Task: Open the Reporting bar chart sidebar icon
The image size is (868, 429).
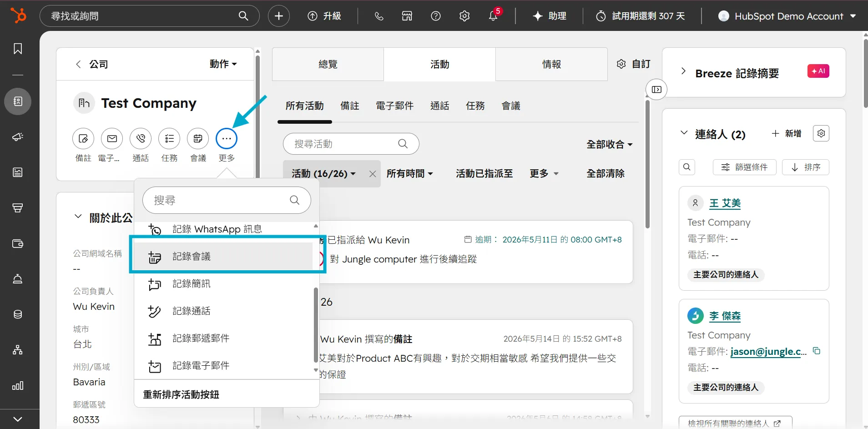Action: tap(18, 386)
